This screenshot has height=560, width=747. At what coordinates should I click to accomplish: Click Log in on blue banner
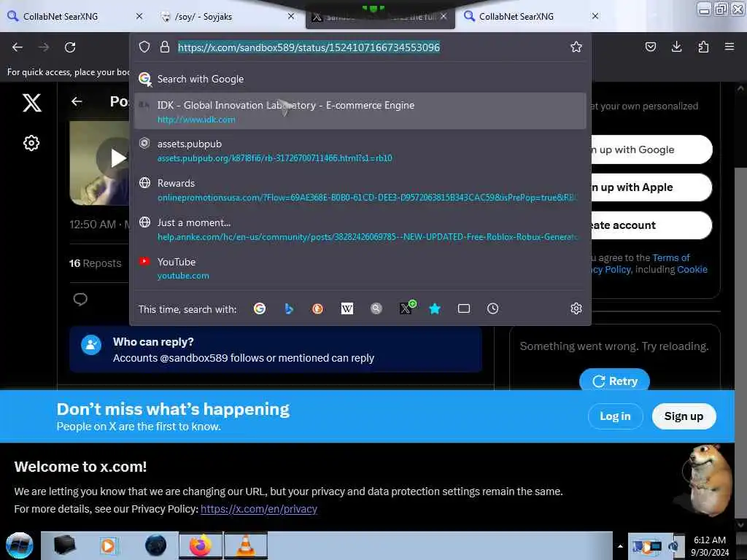(x=615, y=416)
